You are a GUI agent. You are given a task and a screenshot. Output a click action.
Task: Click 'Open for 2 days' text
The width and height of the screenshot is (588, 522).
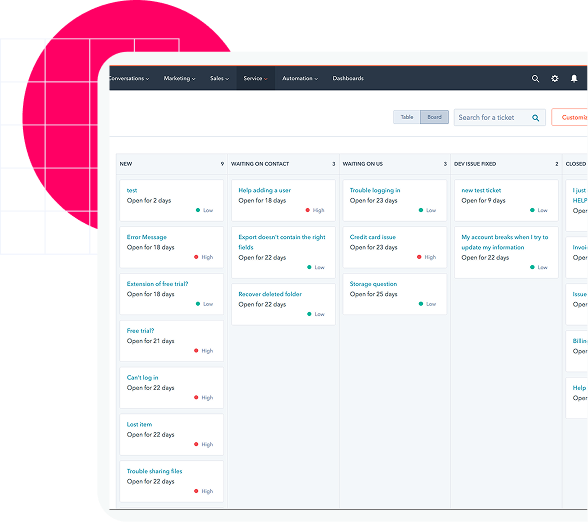pyautogui.click(x=149, y=201)
